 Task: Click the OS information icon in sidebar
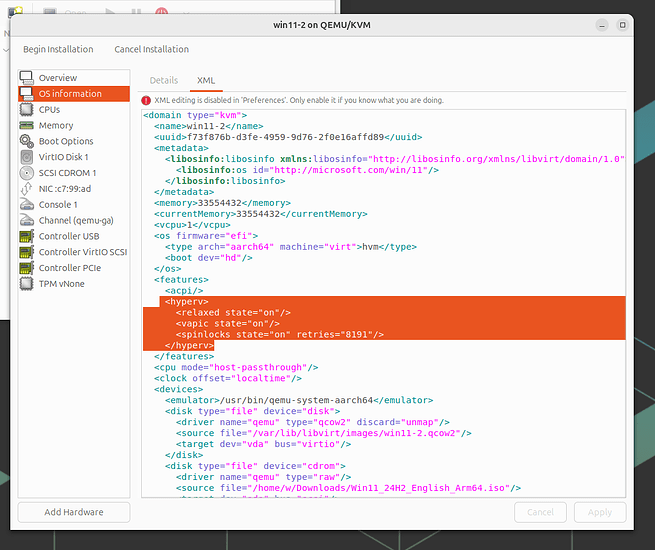click(x=26, y=94)
